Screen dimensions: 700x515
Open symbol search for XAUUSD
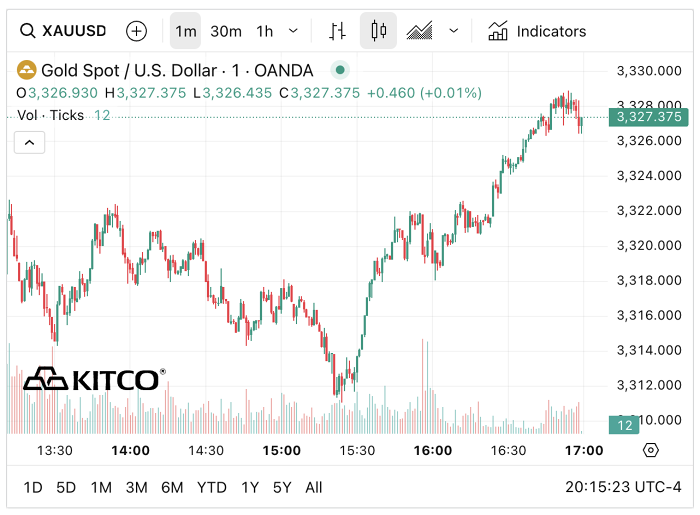click(63, 31)
